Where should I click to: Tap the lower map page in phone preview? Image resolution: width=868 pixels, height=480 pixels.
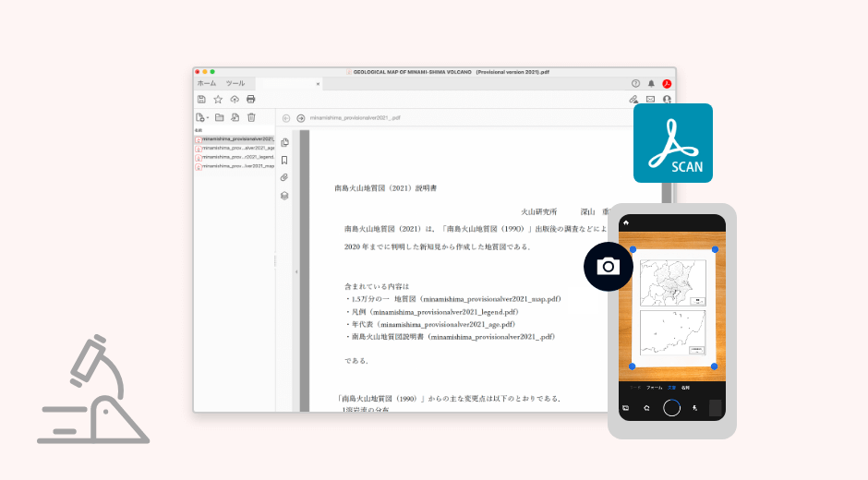[x=673, y=332]
